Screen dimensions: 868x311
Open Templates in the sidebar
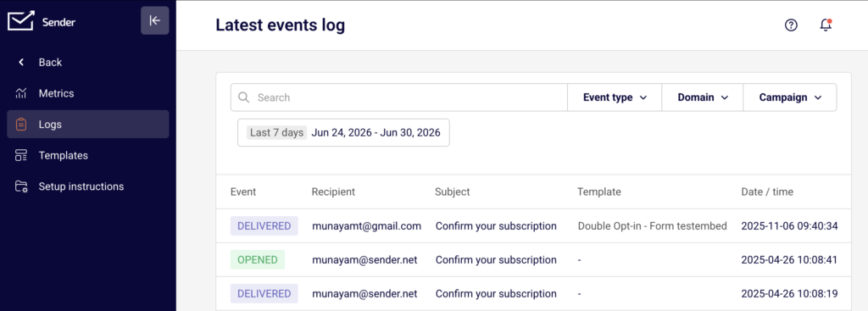pos(88,156)
